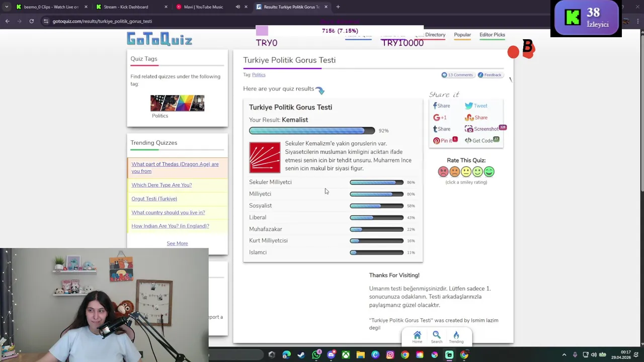Share on StumbleUpon orange Share icon
The image size is (644, 362).
coord(476,117)
